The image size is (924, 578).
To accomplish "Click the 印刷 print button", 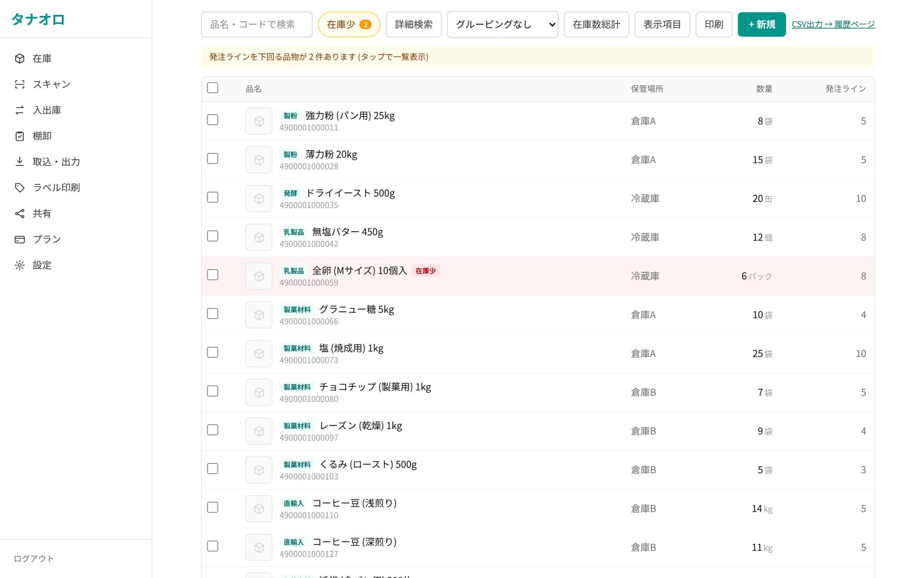I will pyautogui.click(x=714, y=24).
